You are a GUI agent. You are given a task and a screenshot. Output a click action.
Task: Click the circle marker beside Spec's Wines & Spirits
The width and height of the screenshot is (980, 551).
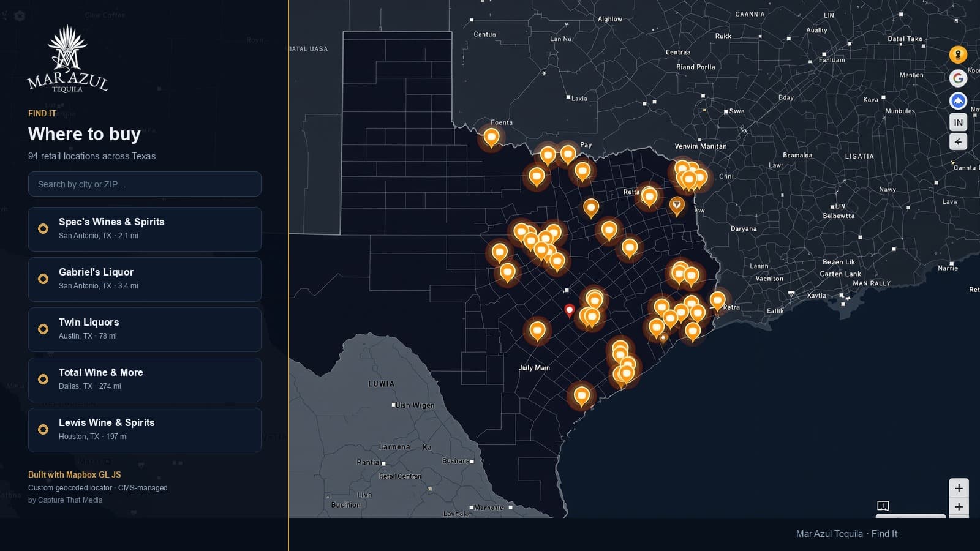43,228
